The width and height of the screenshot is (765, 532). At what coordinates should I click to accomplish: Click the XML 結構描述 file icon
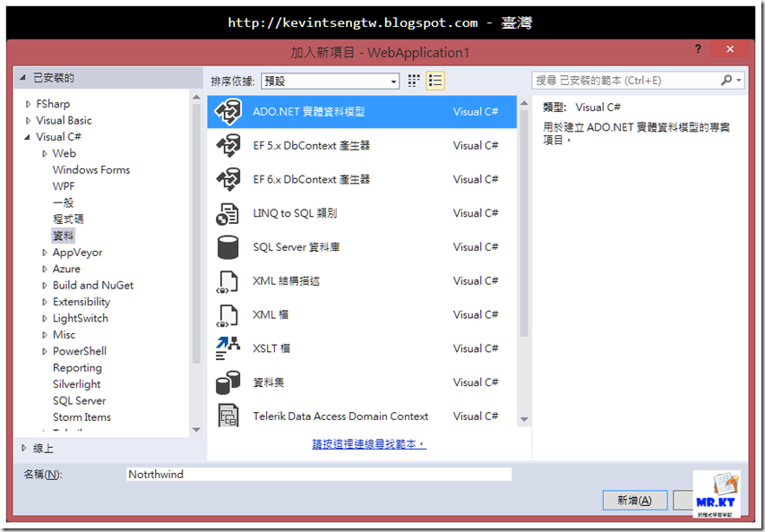pos(227,281)
